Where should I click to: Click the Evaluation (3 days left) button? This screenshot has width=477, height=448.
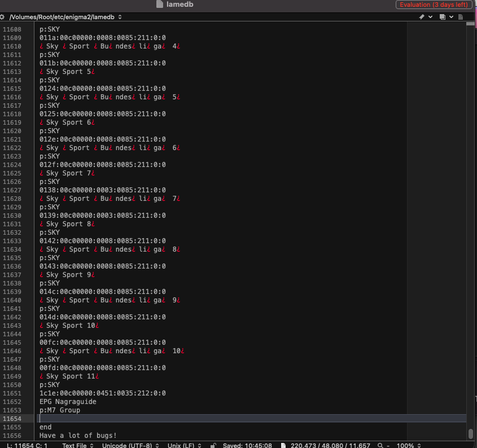[x=434, y=5]
